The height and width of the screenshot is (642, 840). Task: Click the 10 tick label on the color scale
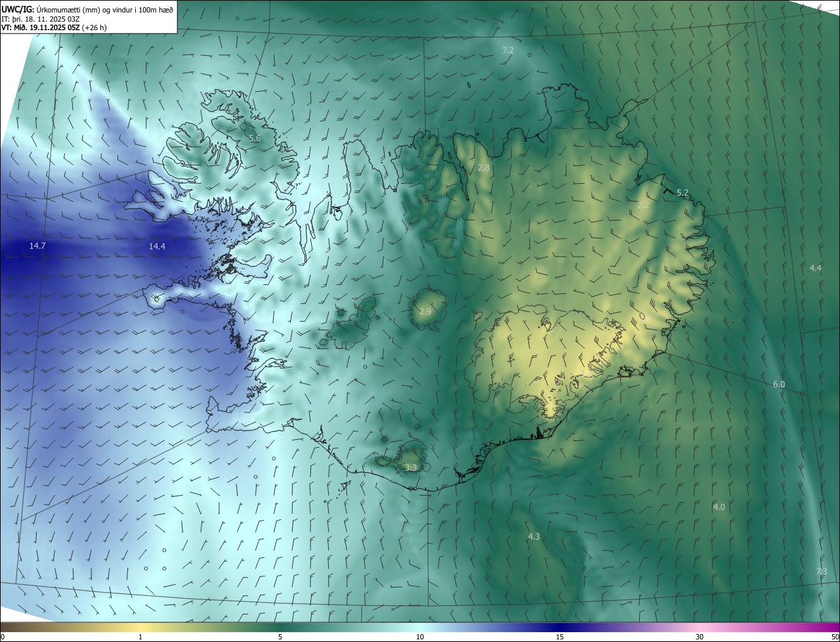(420, 637)
